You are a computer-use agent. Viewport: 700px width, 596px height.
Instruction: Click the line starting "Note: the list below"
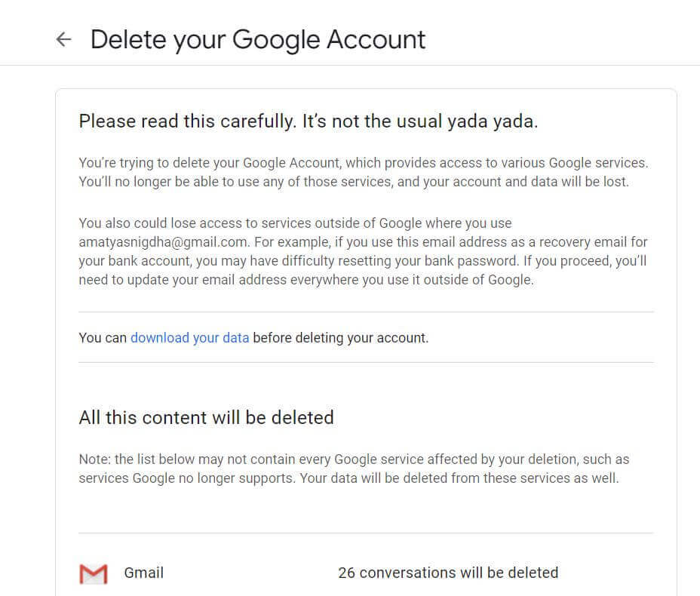pyautogui.click(x=354, y=459)
